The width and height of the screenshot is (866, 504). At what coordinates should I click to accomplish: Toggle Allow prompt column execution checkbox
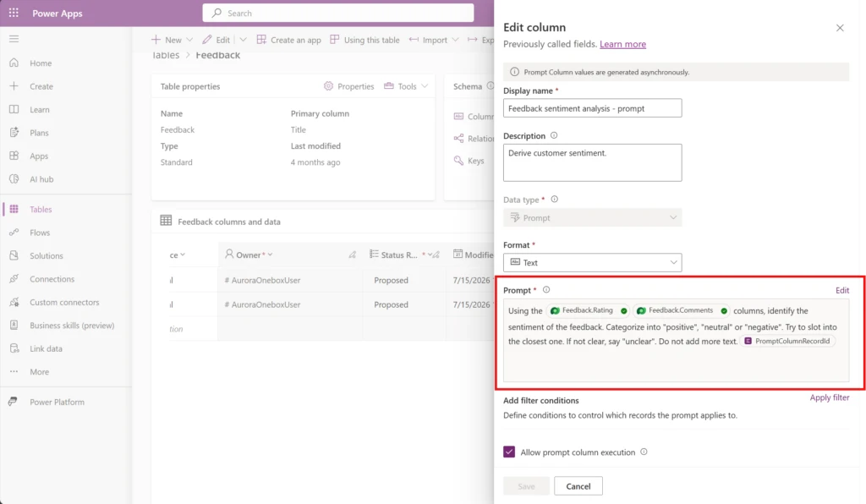point(509,452)
